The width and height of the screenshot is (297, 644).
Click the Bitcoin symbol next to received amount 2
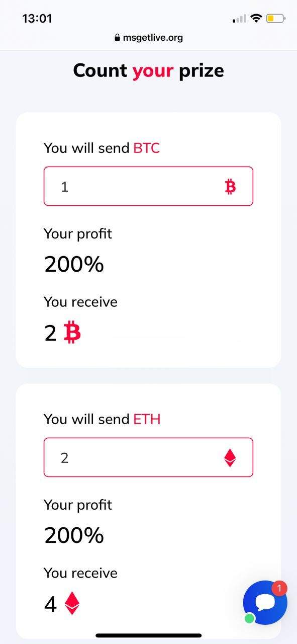(x=72, y=333)
